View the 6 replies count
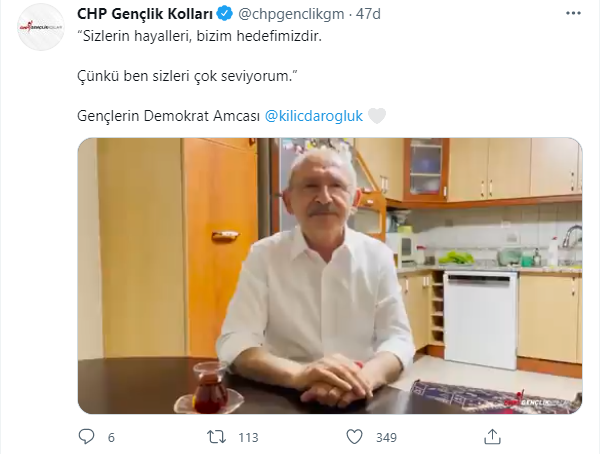Screen dimensions: 600x454 click(111, 437)
